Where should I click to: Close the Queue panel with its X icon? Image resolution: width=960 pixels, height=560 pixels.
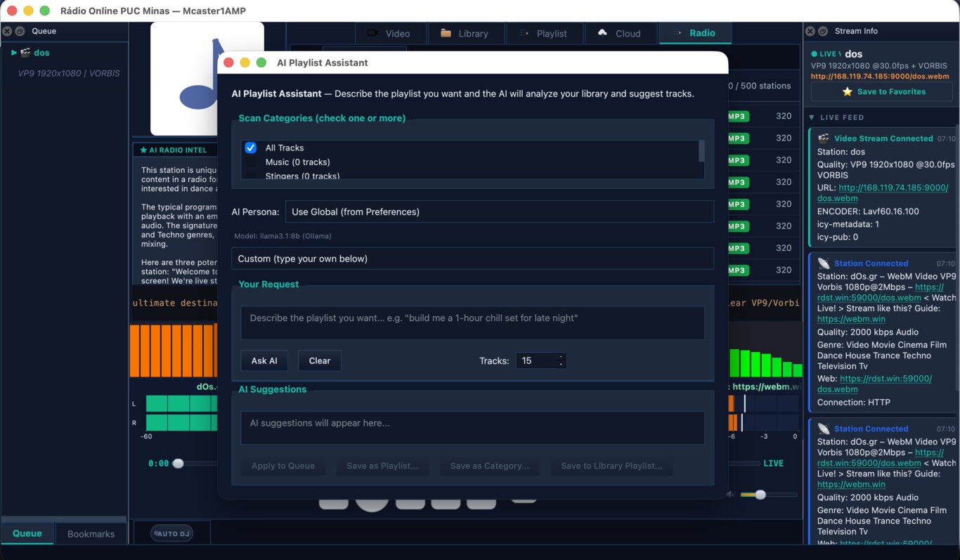click(7, 31)
